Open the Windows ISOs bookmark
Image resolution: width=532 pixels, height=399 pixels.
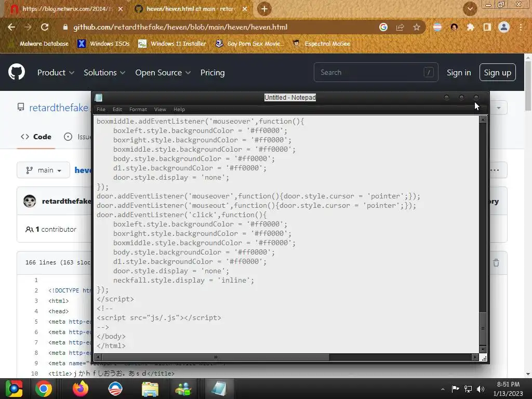click(x=104, y=44)
